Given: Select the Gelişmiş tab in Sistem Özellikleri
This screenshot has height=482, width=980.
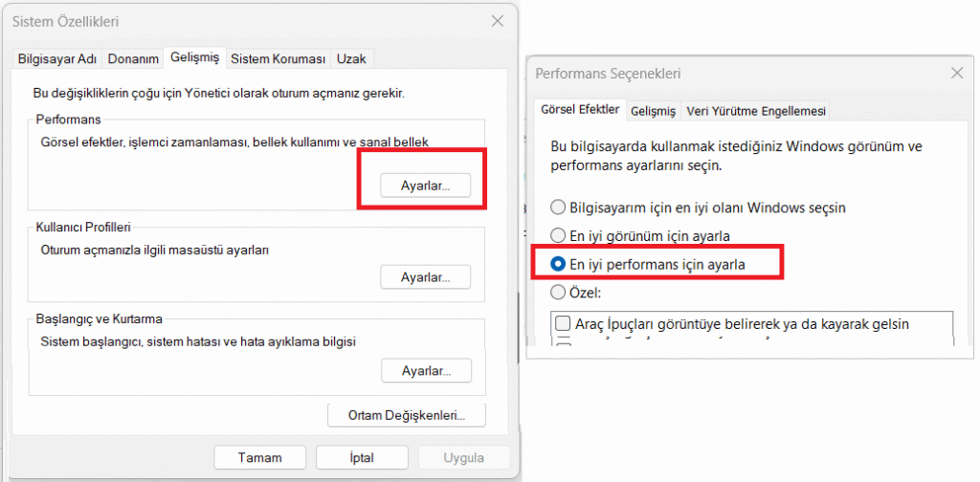Looking at the screenshot, I should (x=194, y=58).
